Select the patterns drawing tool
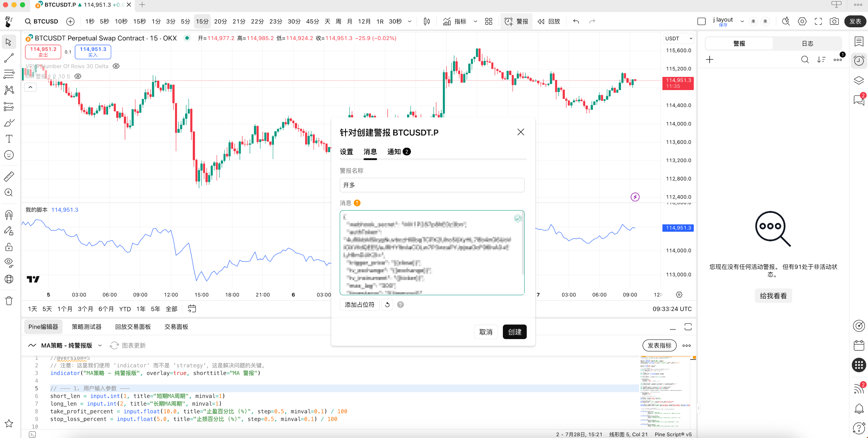 [9, 90]
